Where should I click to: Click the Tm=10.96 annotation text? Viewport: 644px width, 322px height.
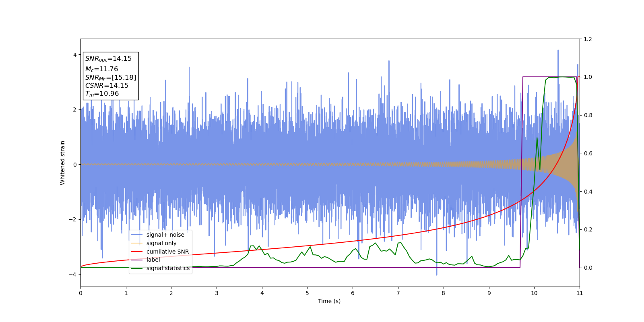click(x=102, y=94)
